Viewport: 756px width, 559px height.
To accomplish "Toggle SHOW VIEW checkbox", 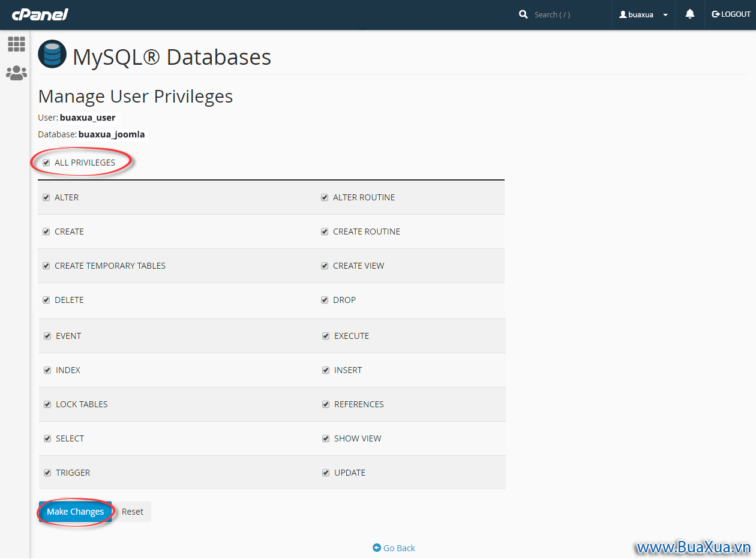I will [326, 438].
